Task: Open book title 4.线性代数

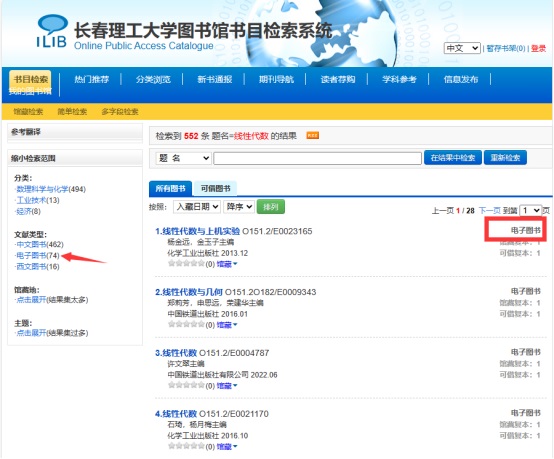Action: coord(176,413)
